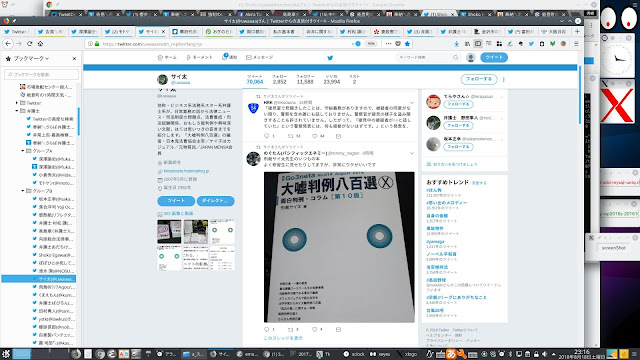The image size is (640, 360).
Task: Click the xclock taskbar entry
Action: (355, 354)
